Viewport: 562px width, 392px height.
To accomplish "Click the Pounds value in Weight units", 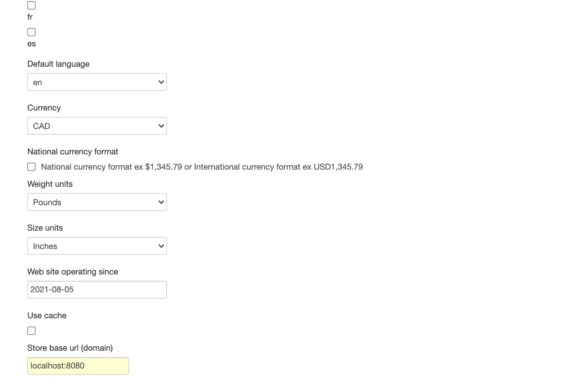I will pyautogui.click(x=47, y=202).
